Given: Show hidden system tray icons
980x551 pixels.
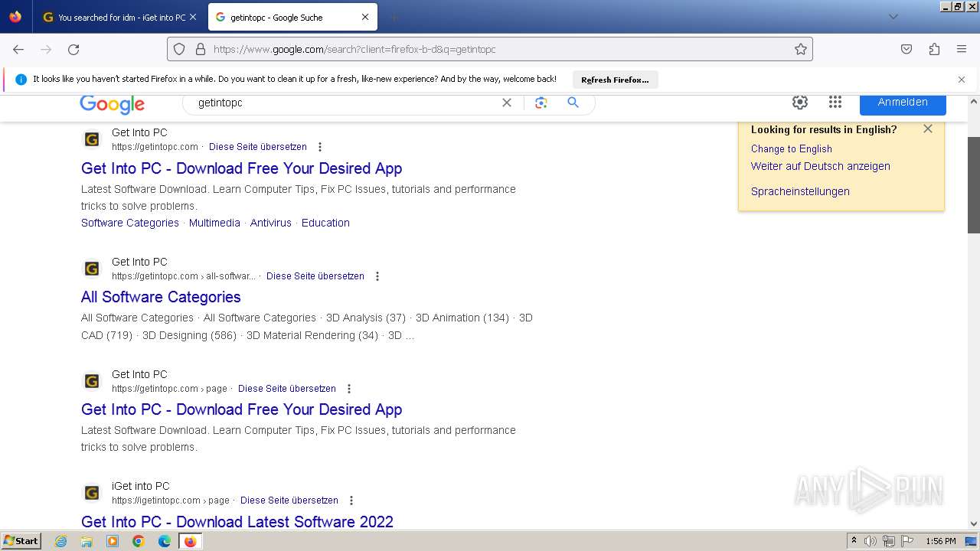Looking at the screenshot, I should tap(854, 541).
